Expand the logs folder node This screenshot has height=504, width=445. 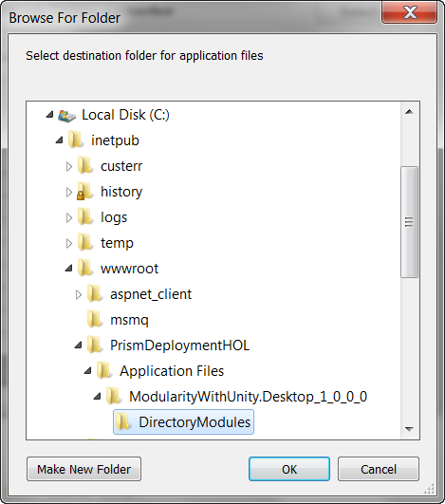[68, 218]
